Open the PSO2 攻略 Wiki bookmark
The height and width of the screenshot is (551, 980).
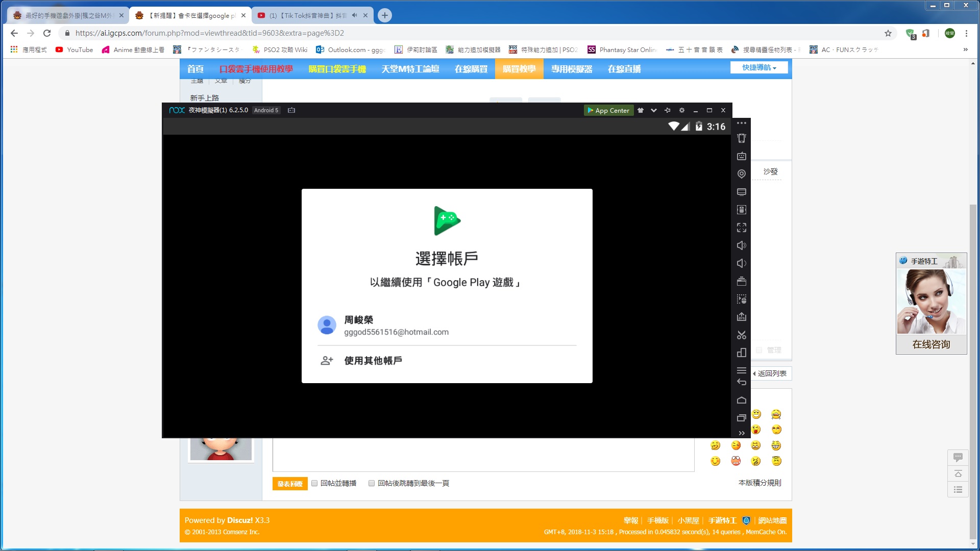(280, 49)
